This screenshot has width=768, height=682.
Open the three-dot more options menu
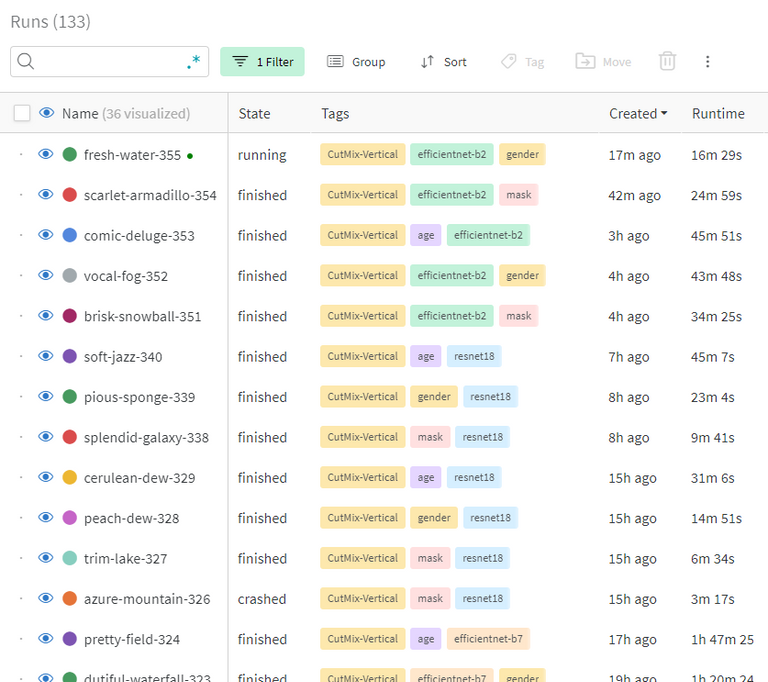pos(707,61)
